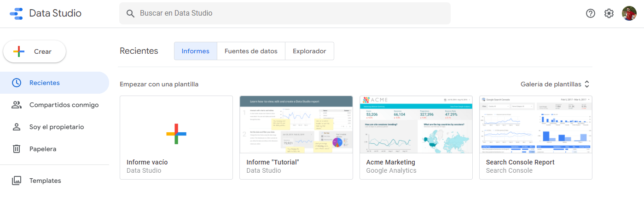This screenshot has height=198, width=644.
Task: Click the search magnifier icon
Action: coord(131,13)
